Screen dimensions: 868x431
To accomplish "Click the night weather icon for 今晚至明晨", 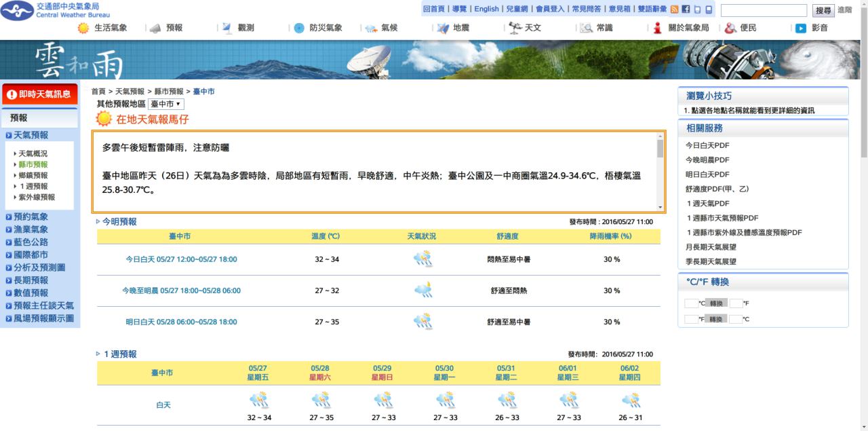I will pyautogui.click(x=423, y=291).
